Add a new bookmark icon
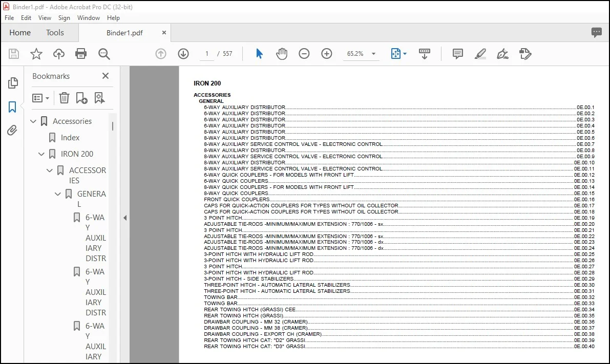This screenshot has height=364, width=610. 81,98
